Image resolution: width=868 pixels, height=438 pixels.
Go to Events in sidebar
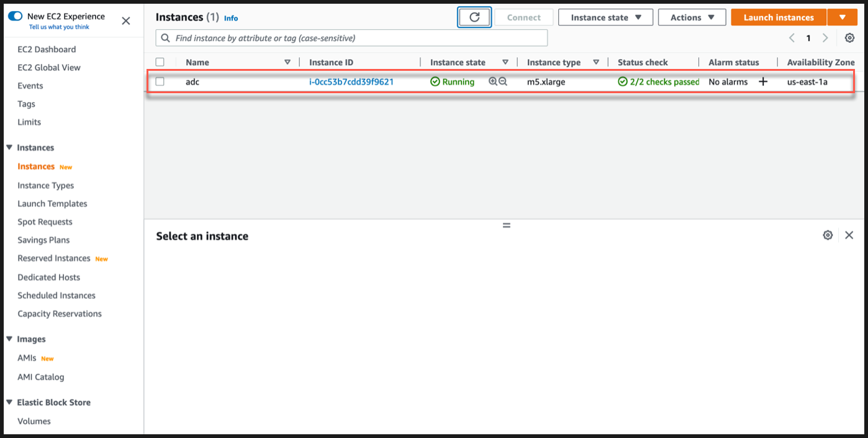click(30, 86)
